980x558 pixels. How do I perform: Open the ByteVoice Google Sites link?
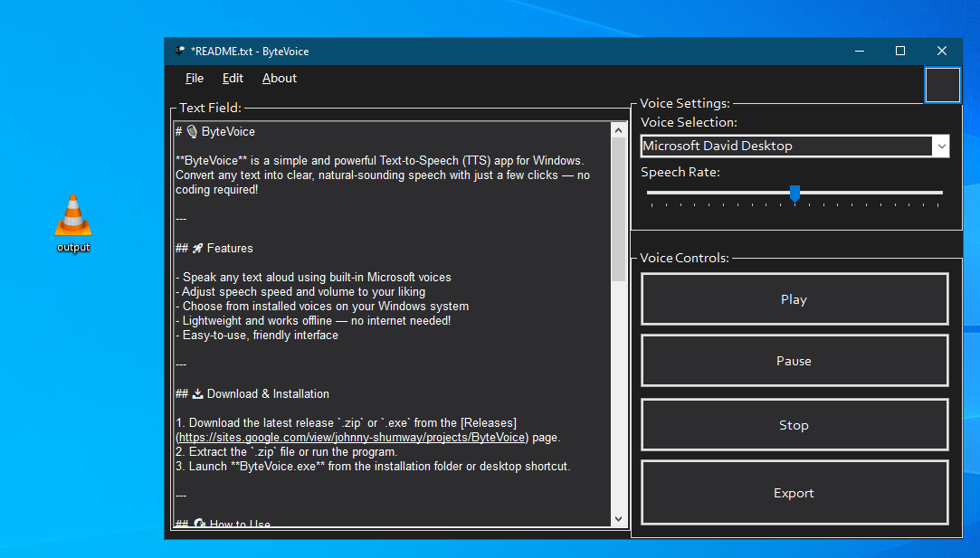353,438
